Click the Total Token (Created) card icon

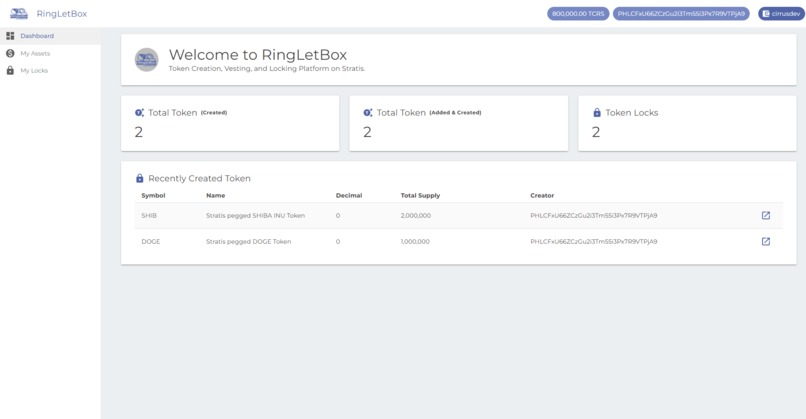click(139, 113)
